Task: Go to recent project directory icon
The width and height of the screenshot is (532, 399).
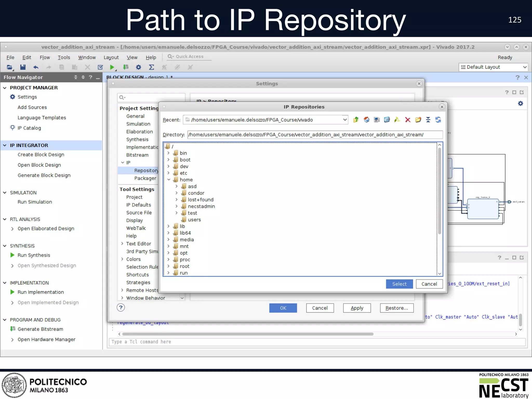Action: pos(387,120)
